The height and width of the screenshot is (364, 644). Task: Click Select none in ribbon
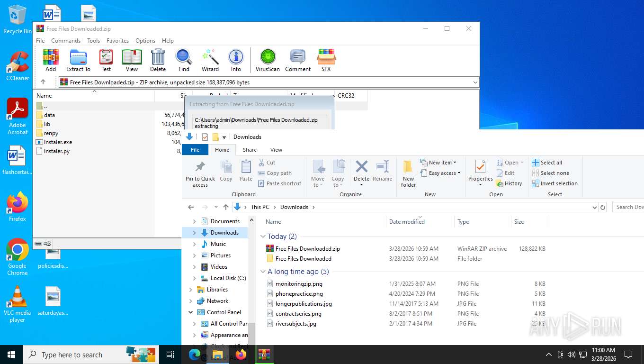tap(550, 173)
